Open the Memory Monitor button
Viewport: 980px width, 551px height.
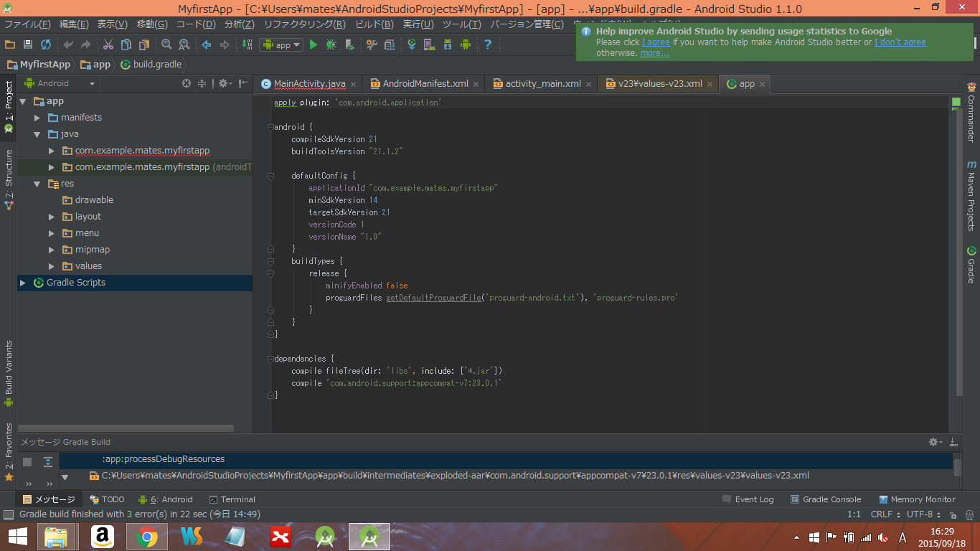[916, 499]
